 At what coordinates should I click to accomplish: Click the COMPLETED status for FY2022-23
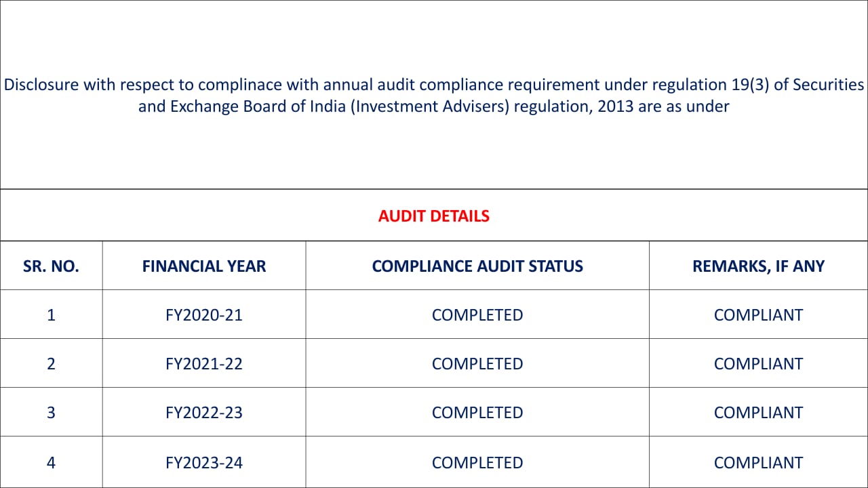click(x=477, y=413)
